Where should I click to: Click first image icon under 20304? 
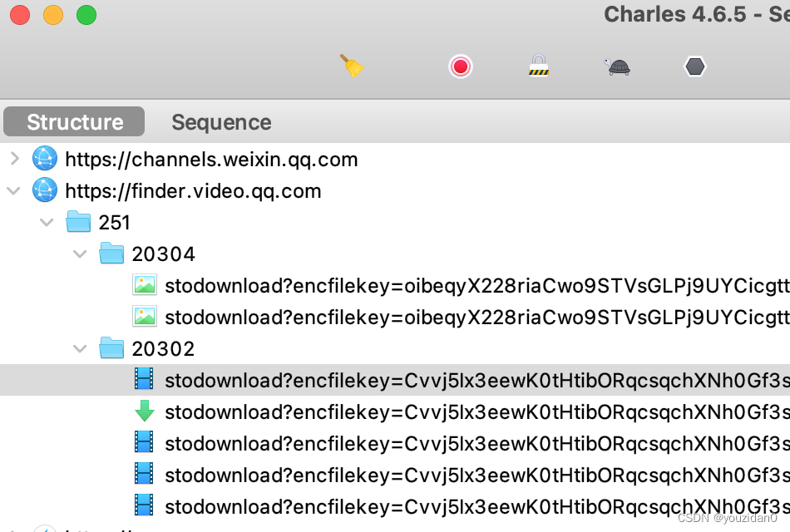[145, 284]
